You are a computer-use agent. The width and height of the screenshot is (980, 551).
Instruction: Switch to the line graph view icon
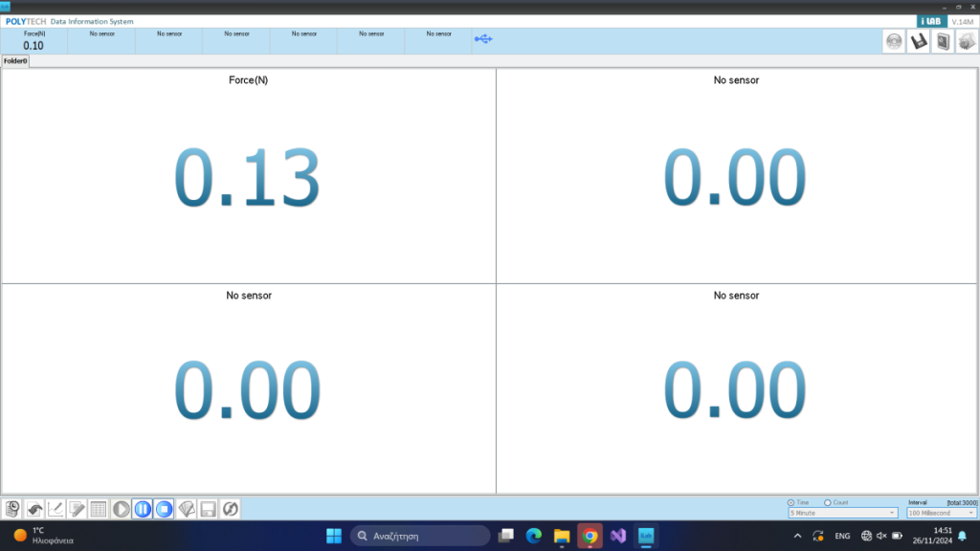coord(56,509)
